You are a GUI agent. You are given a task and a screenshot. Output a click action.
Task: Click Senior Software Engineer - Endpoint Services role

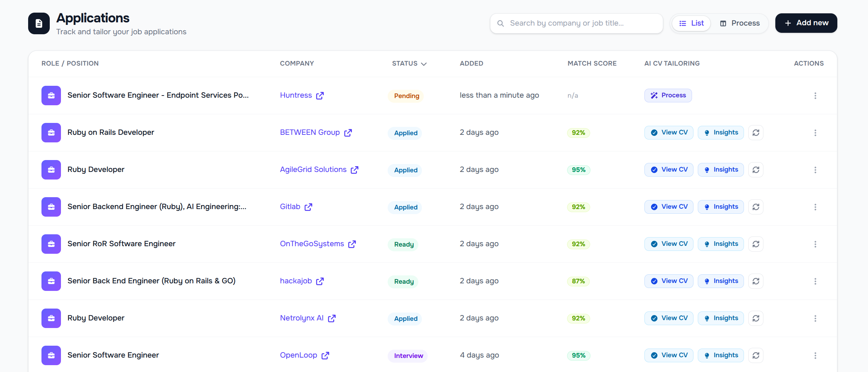click(158, 96)
